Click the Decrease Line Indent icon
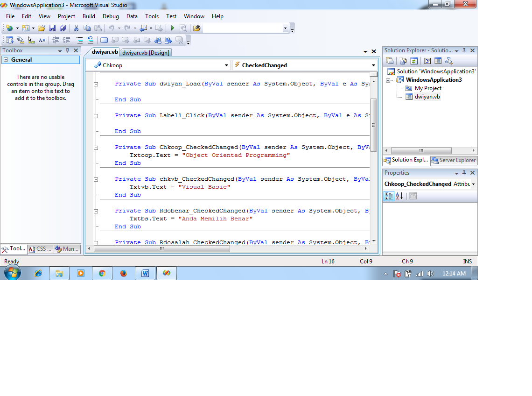 point(56,41)
